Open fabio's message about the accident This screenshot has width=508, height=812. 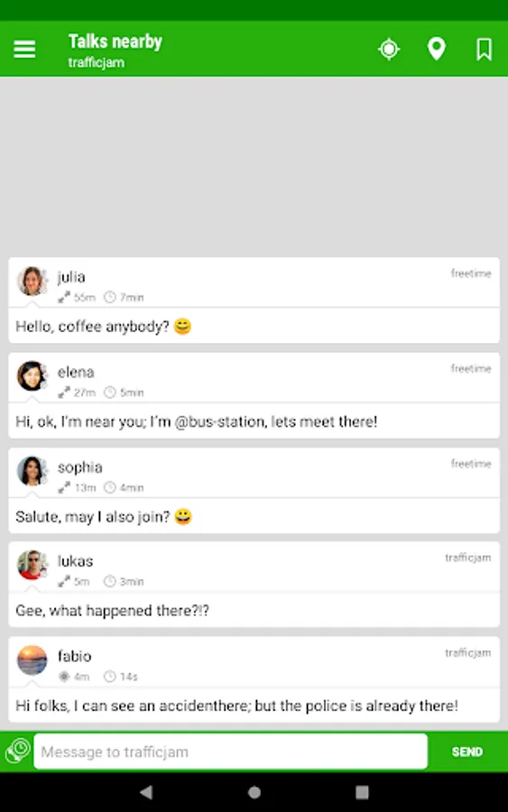coord(236,706)
